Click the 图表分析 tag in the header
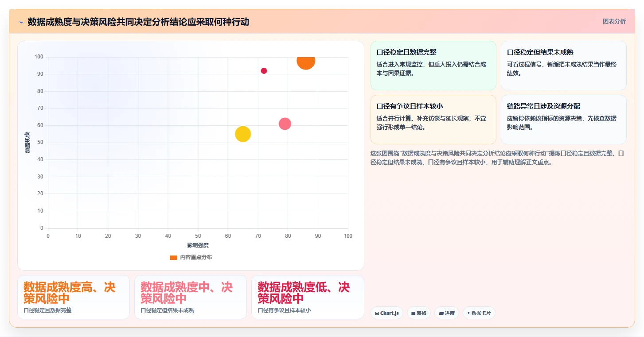Image resolution: width=644 pixels, height=337 pixels. pyautogui.click(x=614, y=21)
